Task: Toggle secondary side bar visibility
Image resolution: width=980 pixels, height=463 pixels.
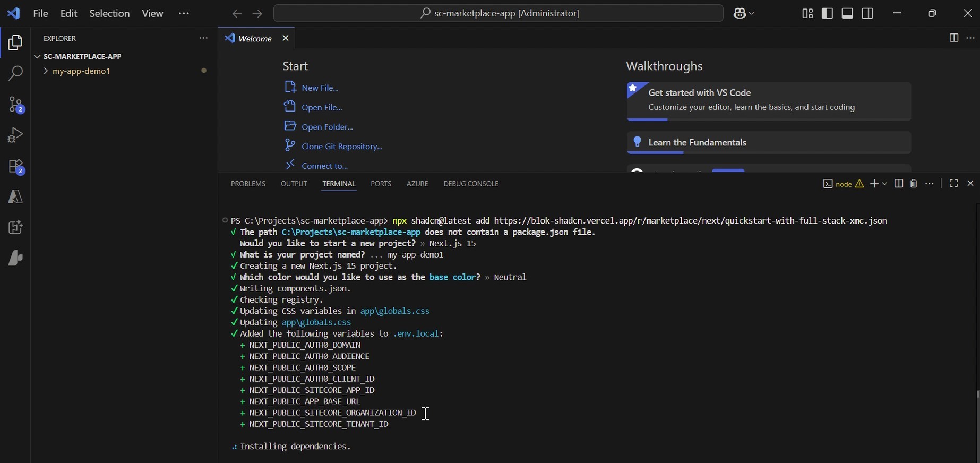Action: click(x=867, y=13)
